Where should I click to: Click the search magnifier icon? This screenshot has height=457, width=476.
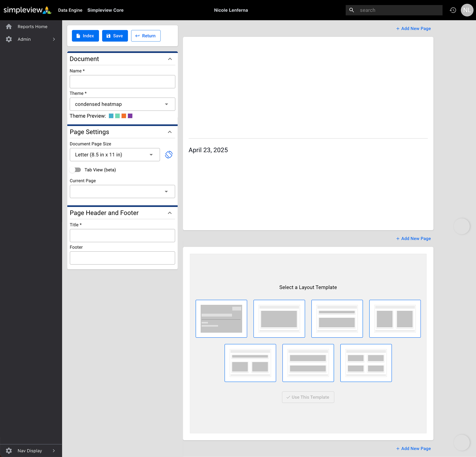352,10
